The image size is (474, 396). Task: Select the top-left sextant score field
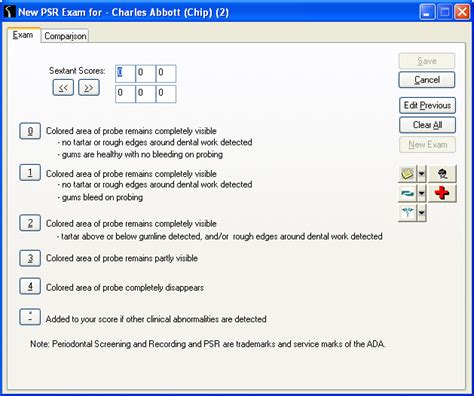(125, 74)
